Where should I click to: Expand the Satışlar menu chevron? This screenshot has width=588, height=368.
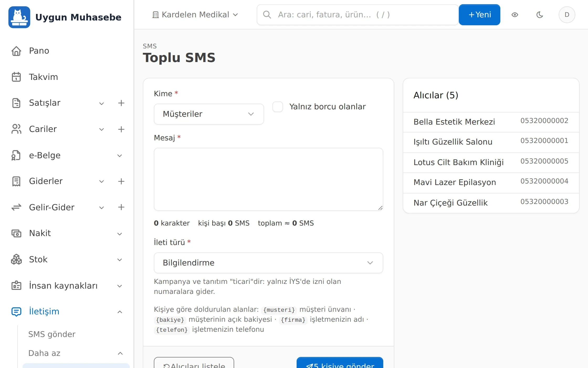pyautogui.click(x=102, y=103)
